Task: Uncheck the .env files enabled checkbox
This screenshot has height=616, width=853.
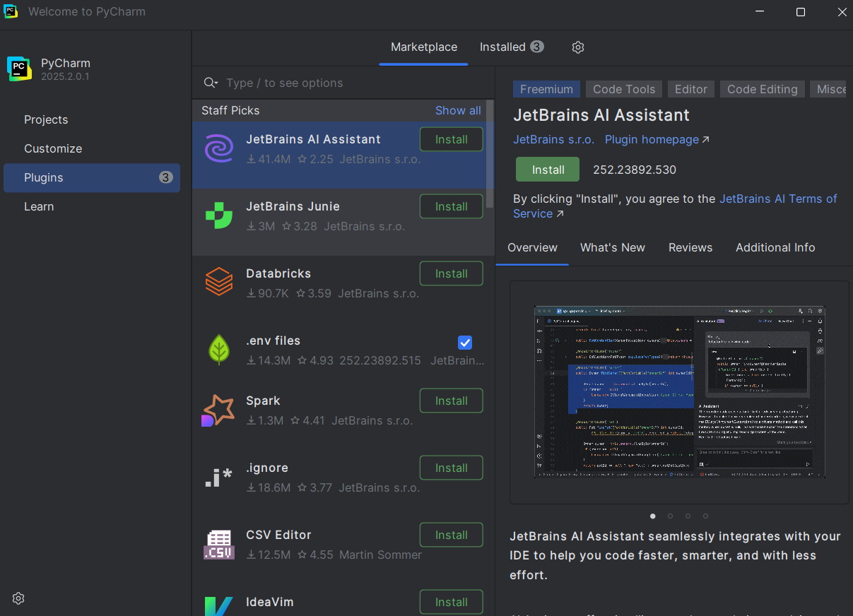Action: click(x=465, y=343)
